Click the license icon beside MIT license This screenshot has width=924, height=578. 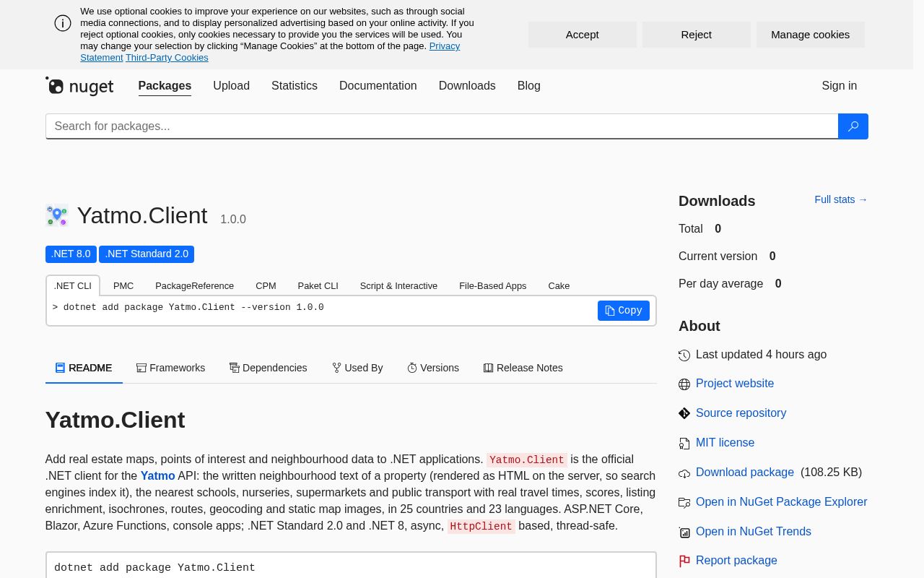[x=684, y=443]
